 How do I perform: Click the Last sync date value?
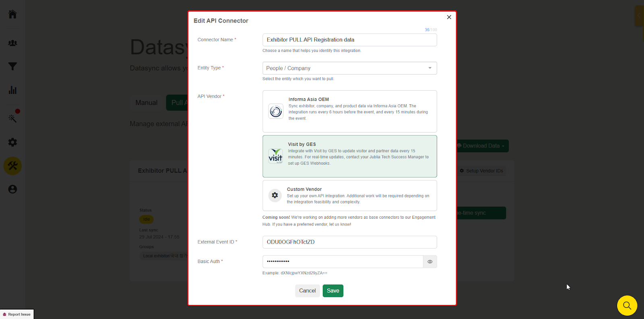pos(159,237)
